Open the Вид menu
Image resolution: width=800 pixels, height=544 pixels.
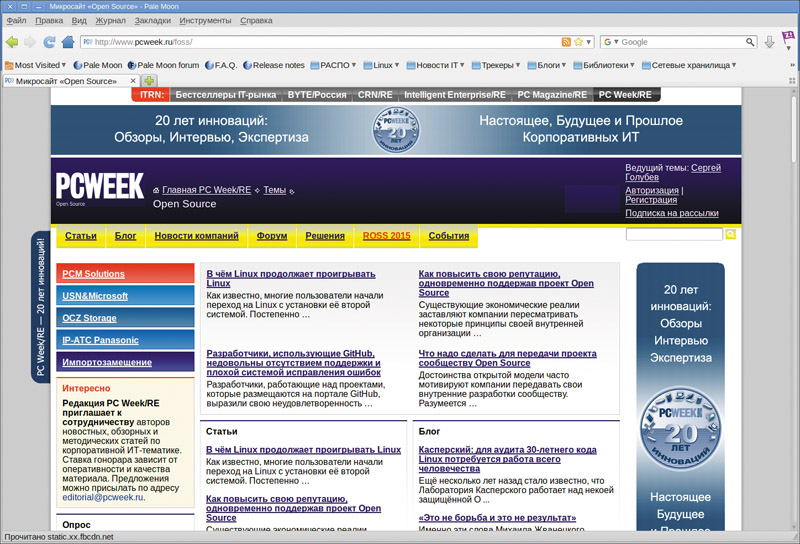79,20
